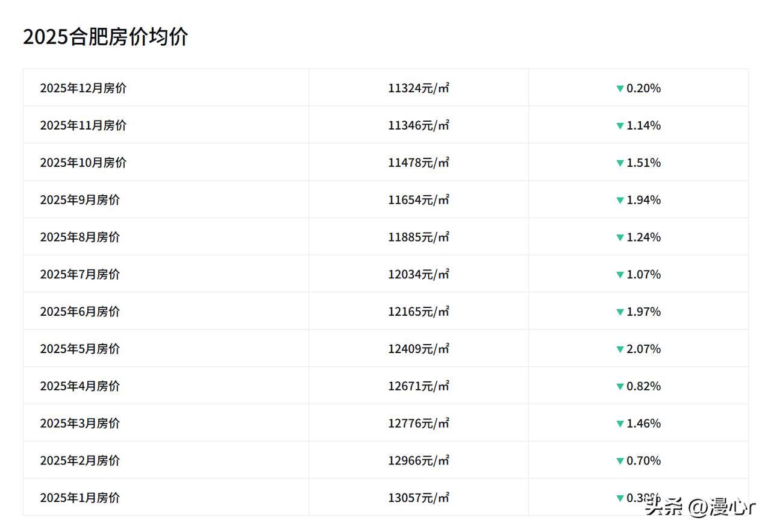Click the decline arrow next to 1.94%
Viewport: 771px width, 532px height.
click(620, 201)
